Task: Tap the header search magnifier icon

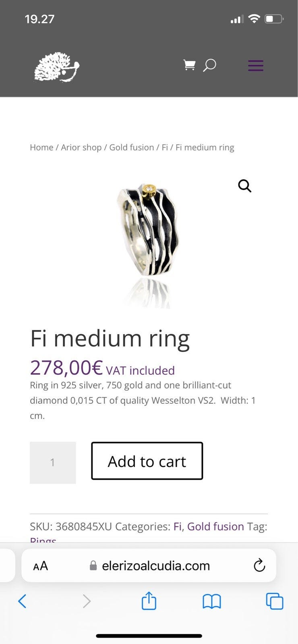Action: (209, 65)
